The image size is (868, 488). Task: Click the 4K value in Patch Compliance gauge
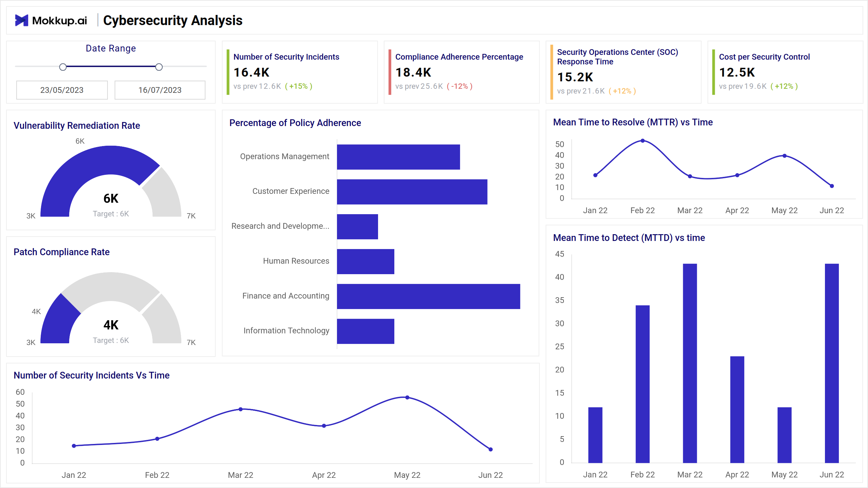pos(111,325)
